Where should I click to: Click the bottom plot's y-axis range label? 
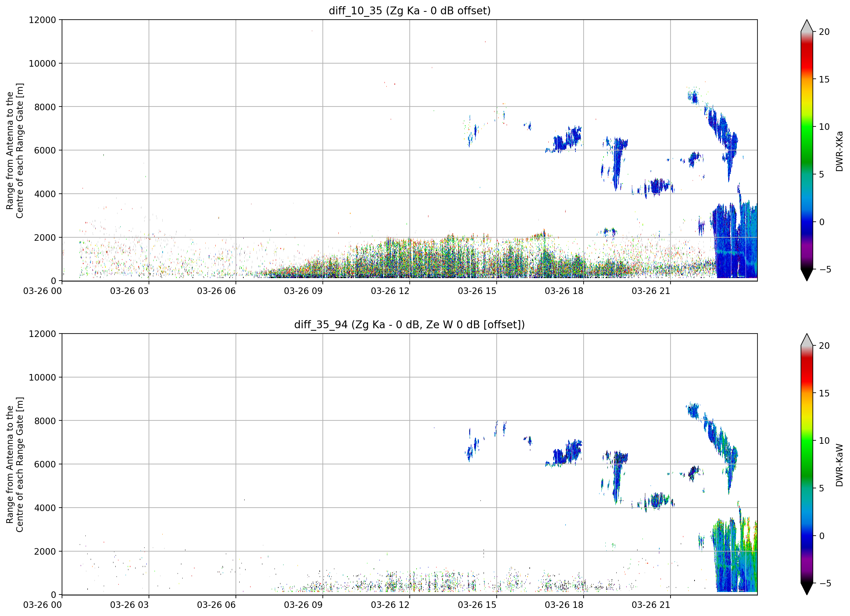coord(15,465)
